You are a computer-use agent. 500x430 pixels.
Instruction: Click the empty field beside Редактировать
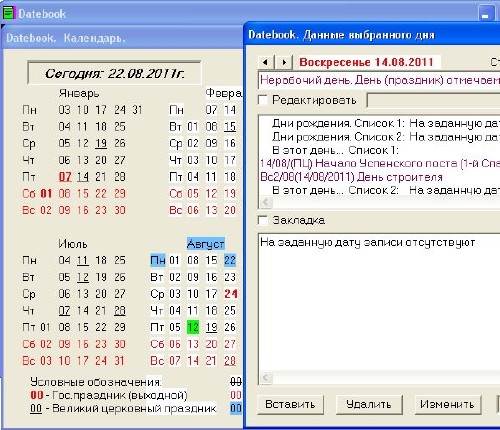(433, 101)
